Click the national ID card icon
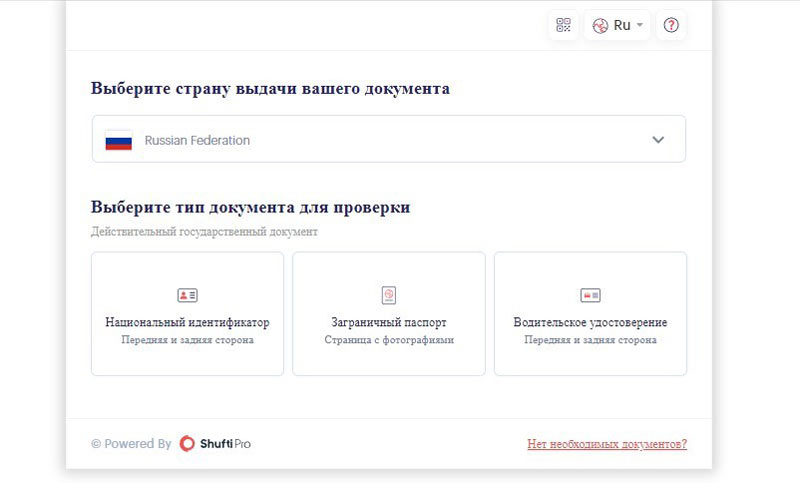Screen dimensions: 800x483 click(x=187, y=295)
